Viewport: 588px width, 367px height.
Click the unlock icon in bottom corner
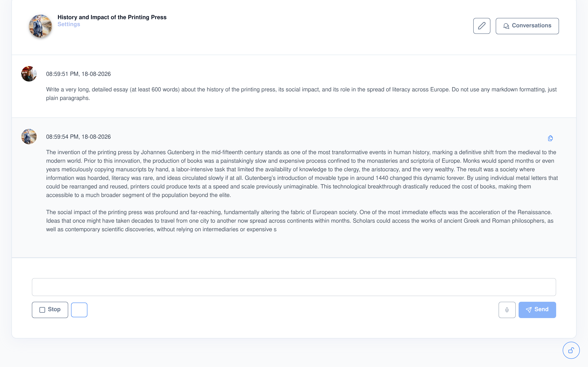[571, 350]
